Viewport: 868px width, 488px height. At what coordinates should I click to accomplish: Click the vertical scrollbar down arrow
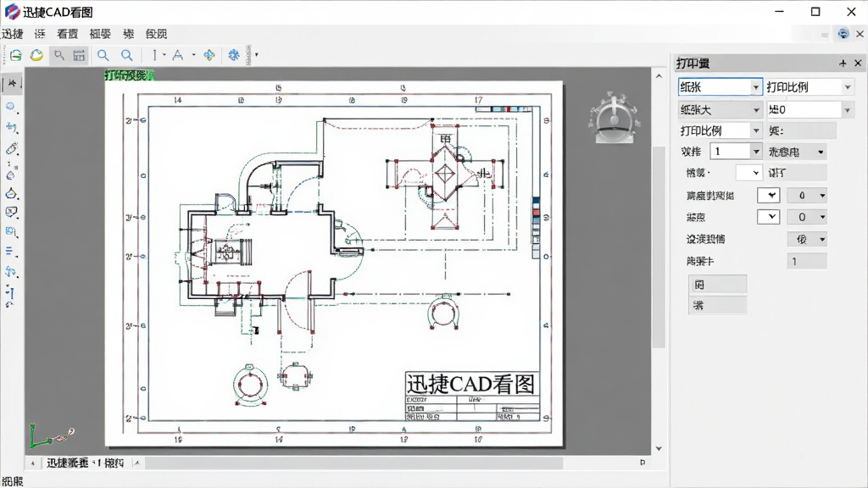(x=659, y=449)
